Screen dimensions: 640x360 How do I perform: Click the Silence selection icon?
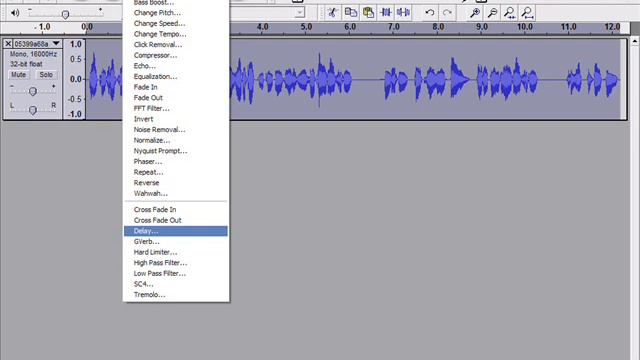403,13
